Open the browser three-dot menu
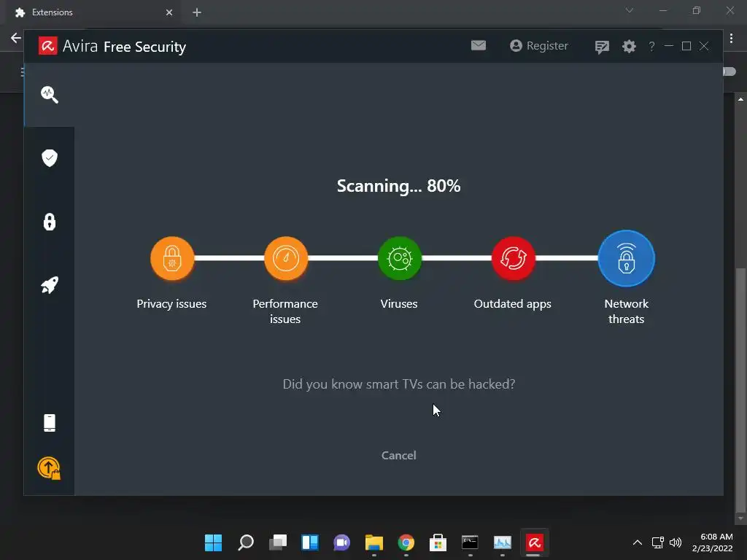Screen dimensions: 747x560 coord(731,38)
